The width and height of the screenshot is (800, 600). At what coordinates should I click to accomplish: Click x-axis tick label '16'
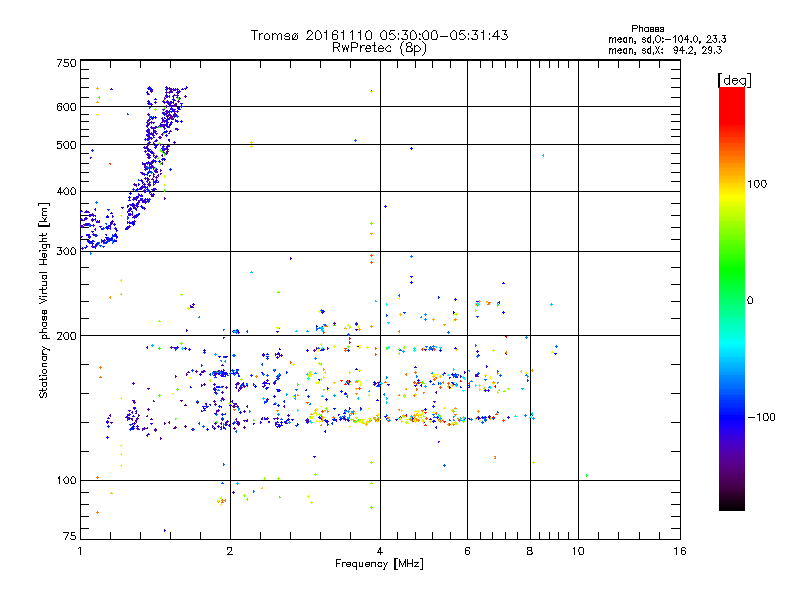[x=680, y=551]
